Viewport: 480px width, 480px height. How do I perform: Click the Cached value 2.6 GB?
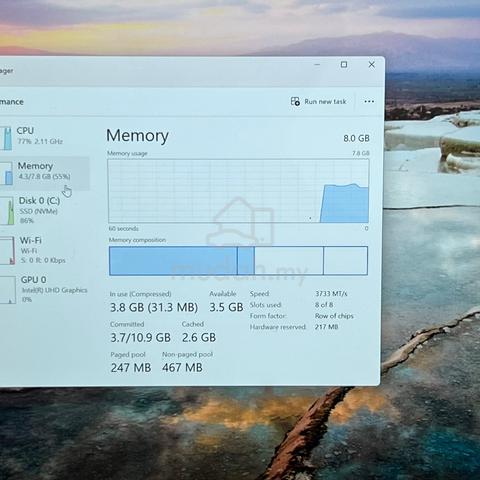(x=199, y=337)
